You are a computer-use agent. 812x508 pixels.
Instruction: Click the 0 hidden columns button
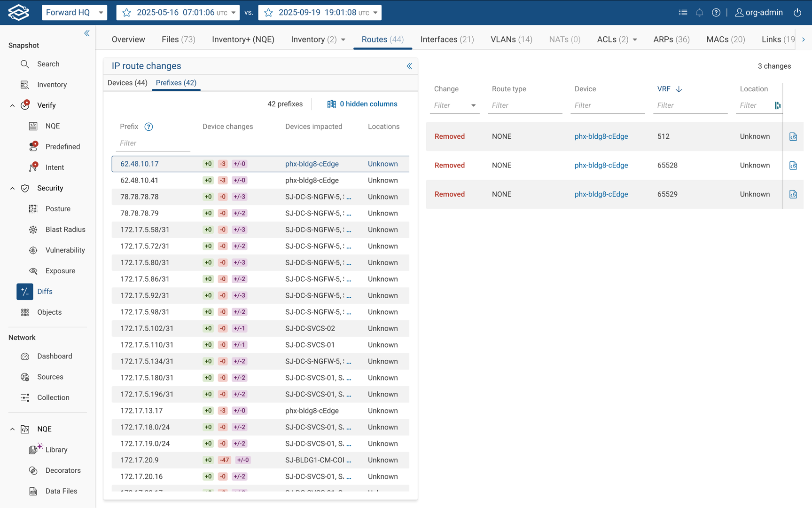point(362,104)
